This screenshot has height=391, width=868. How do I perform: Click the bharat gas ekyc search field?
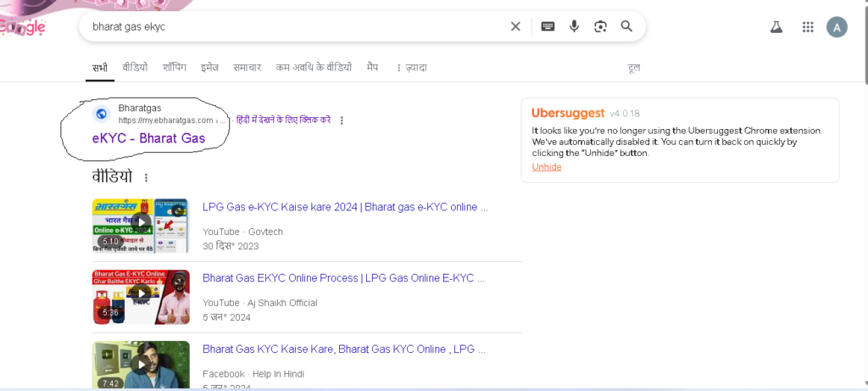pos(296,26)
